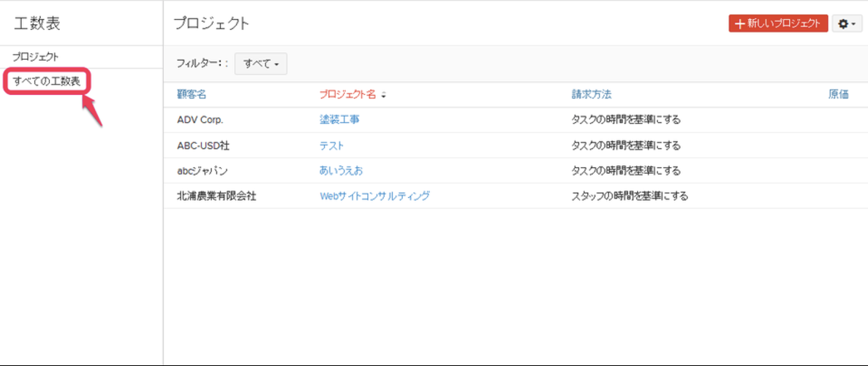Open the 塗装工事 project link

[339, 120]
